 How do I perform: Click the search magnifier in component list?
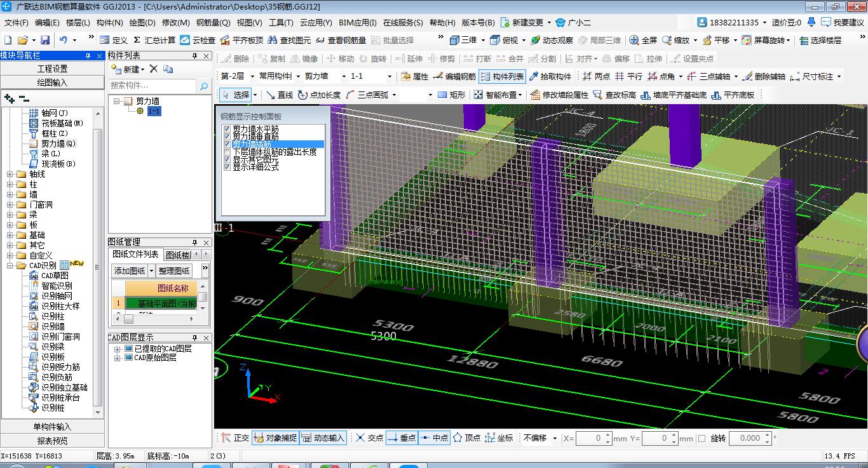click(204, 86)
